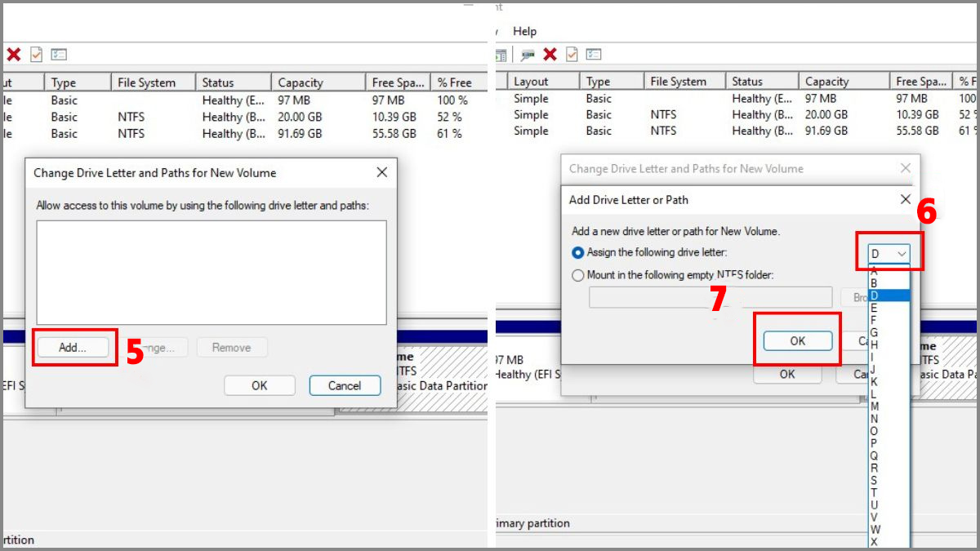Viewport: 980px width, 551px height.
Task: Select 20.00 GB capacity cell in right window
Action: tap(826, 115)
